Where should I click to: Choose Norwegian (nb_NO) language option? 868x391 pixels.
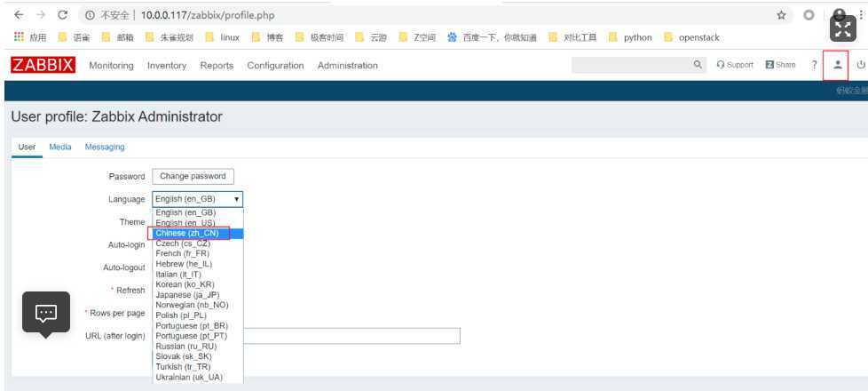click(198, 305)
